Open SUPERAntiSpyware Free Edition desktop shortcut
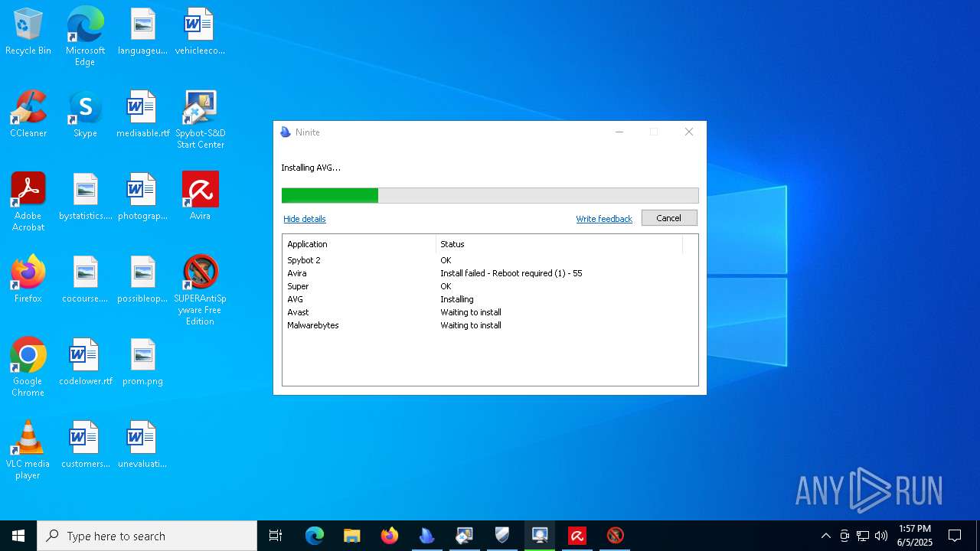The image size is (980, 551). [x=200, y=291]
